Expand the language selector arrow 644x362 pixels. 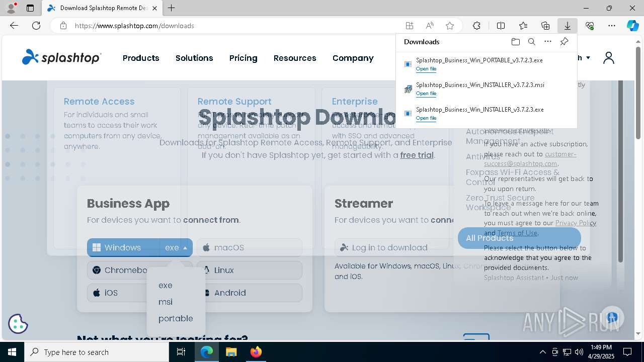[x=588, y=58]
